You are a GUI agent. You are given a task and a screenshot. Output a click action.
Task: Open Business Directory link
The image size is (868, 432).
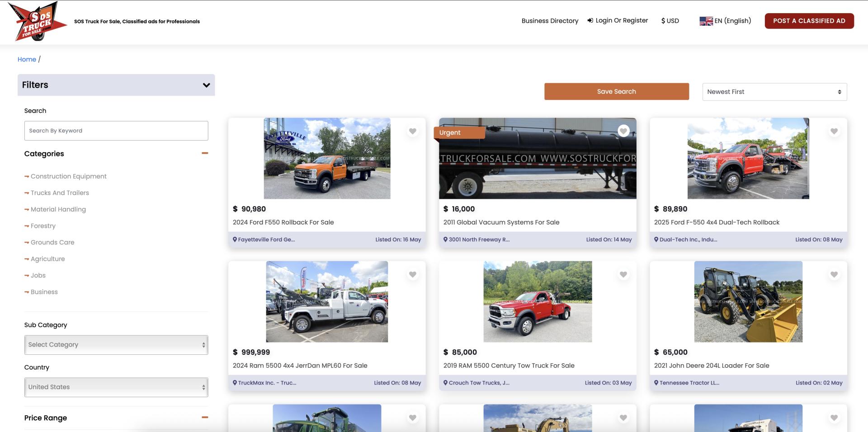coord(550,21)
